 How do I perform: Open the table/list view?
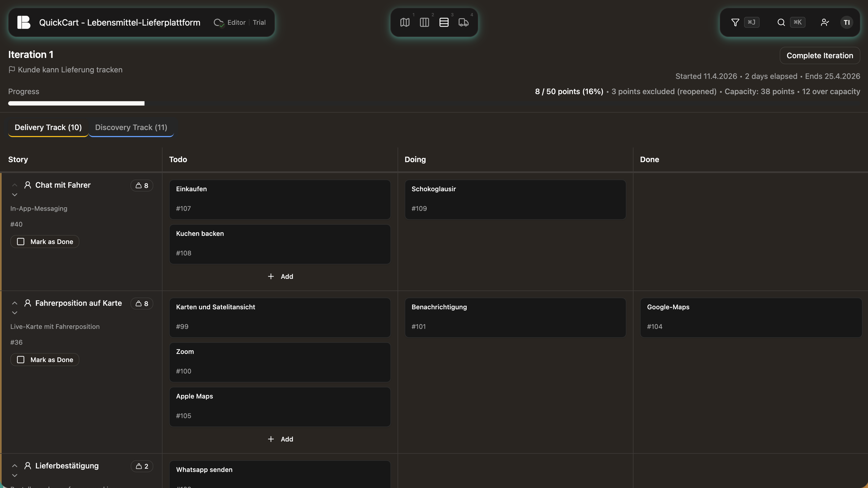(x=444, y=22)
